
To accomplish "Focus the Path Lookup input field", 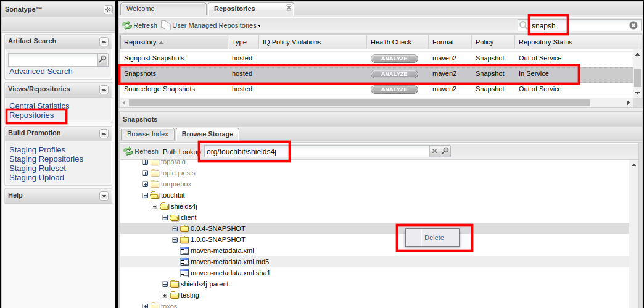I will click(x=316, y=151).
